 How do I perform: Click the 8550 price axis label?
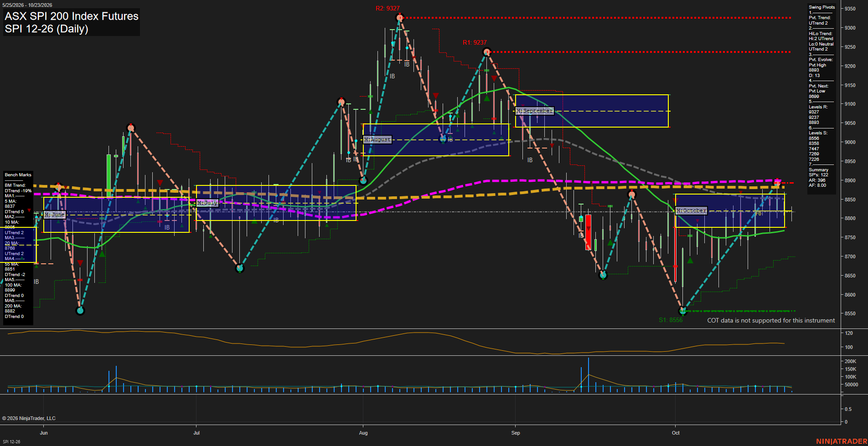(x=850, y=314)
